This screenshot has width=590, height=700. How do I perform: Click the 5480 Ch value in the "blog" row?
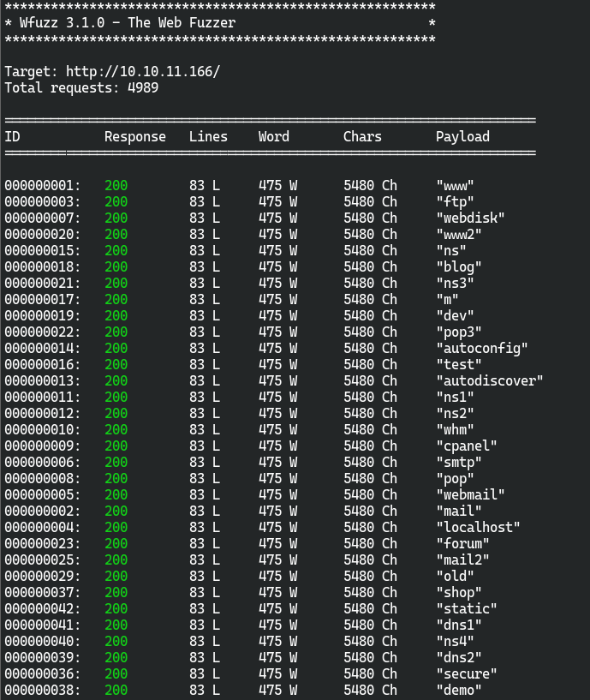tap(370, 266)
